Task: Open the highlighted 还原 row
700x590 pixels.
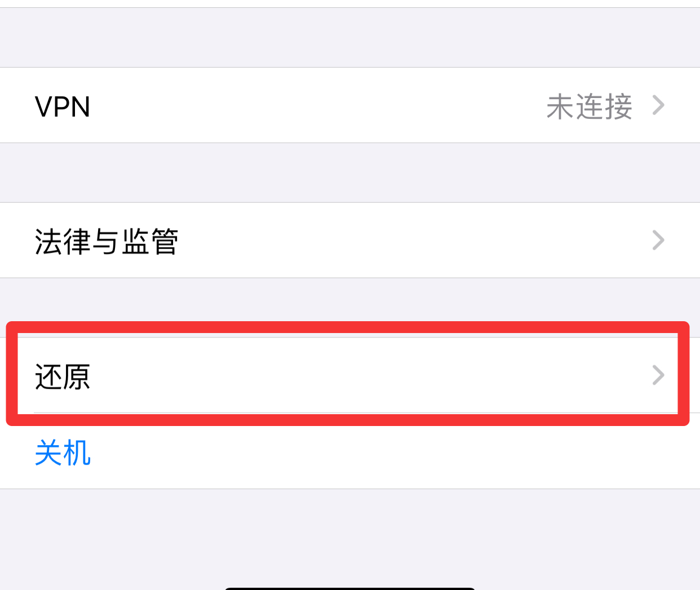Action: 350,375
